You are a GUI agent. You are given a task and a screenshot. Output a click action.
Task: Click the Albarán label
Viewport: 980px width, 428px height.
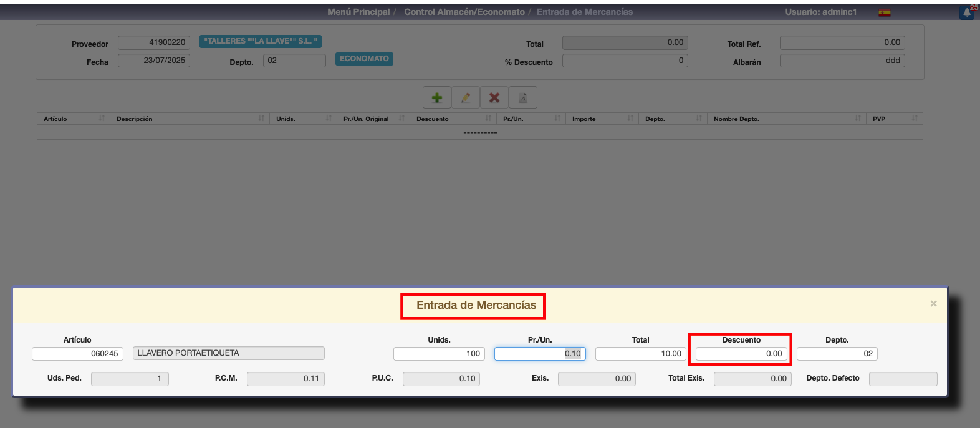tap(747, 62)
